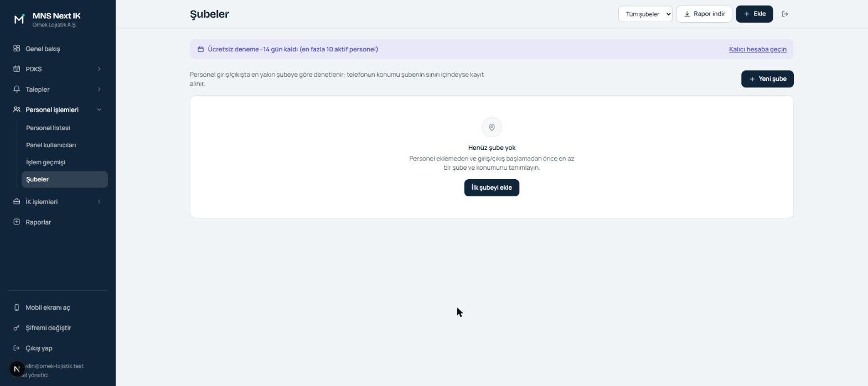The height and width of the screenshot is (386, 868).
Task: Click the Talepler bell icon
Action: click(17, 90)
